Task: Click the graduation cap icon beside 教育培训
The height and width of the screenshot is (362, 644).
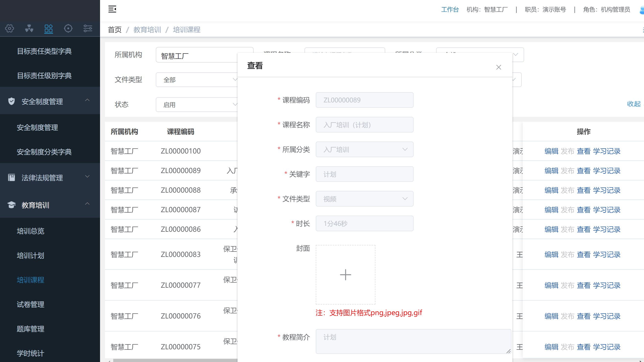Action: click(11, 205)
